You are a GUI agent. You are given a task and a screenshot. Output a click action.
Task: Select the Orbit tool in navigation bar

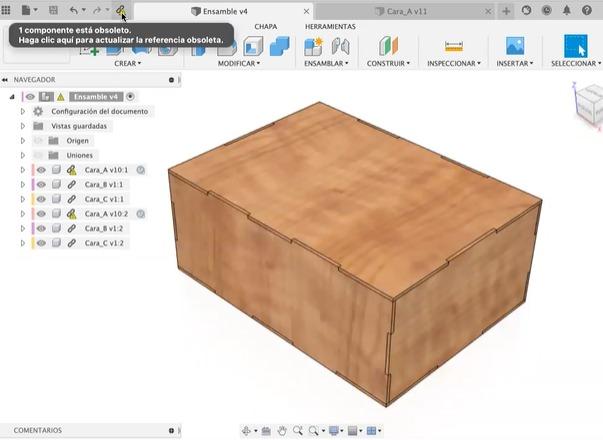[246, 431]
